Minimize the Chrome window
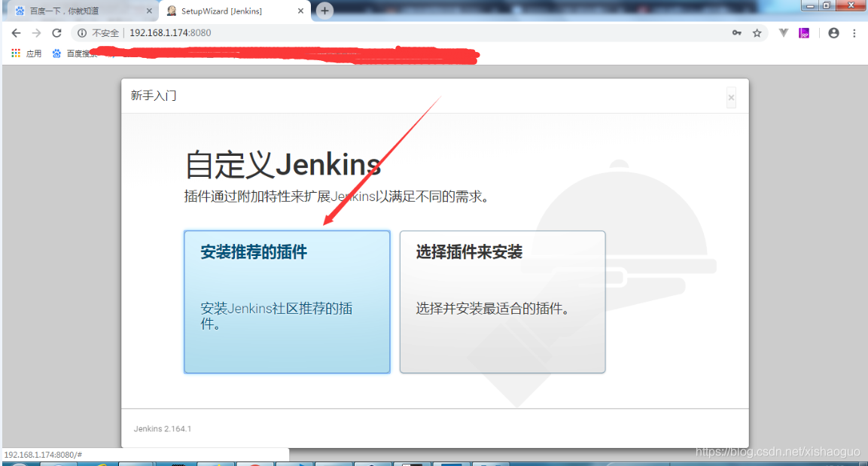 [x=811, y=5]
